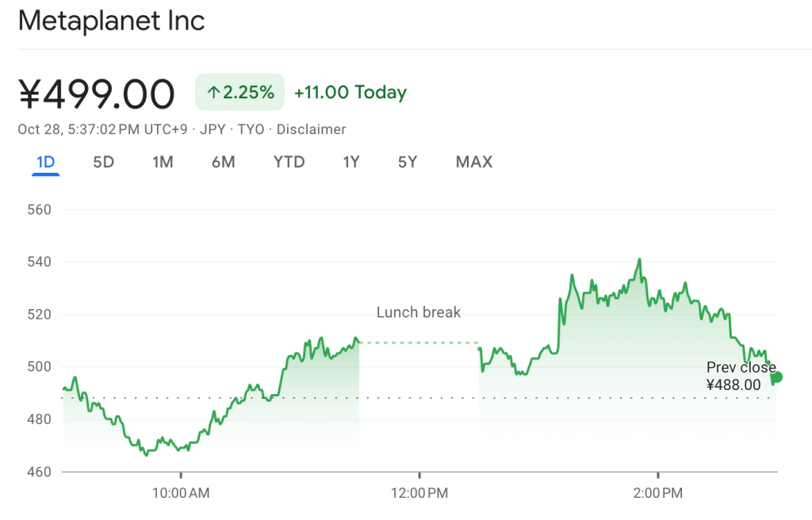Select the YTD time range
This screenshot has width=812, height=520.
pos(289,162)
